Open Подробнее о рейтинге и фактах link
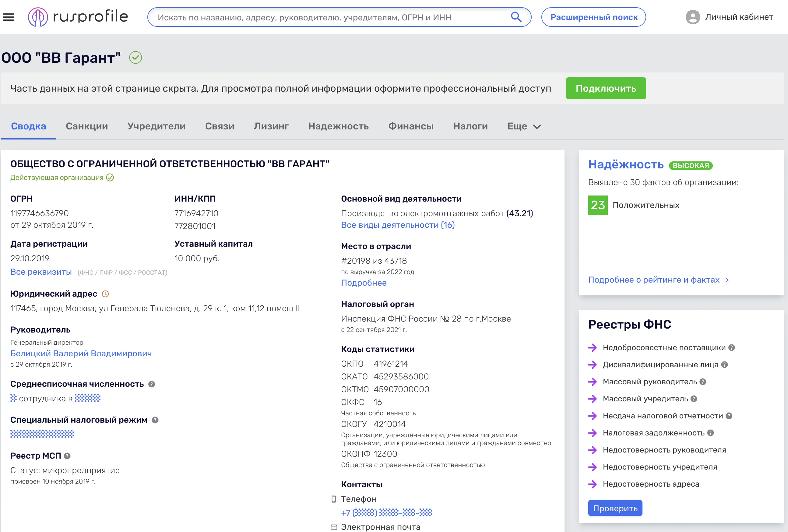 (654, 280)
